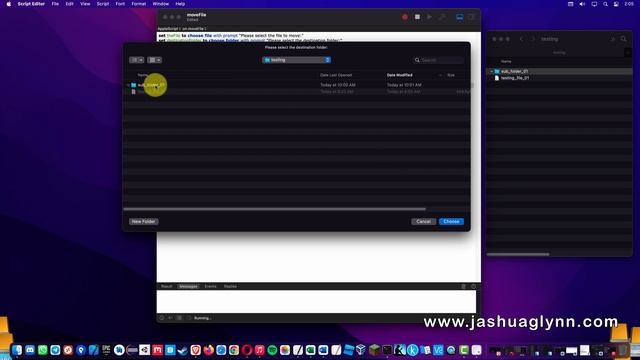The width and height of the screenshot is (640, 360).
Task: Open Discord from the Dock
Action: pos(30,350)
